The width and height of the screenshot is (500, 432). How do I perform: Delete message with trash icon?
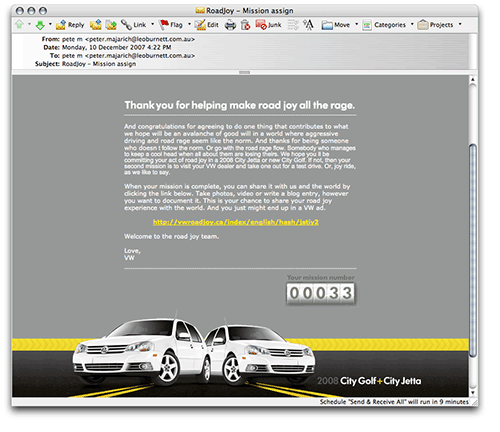246,25
